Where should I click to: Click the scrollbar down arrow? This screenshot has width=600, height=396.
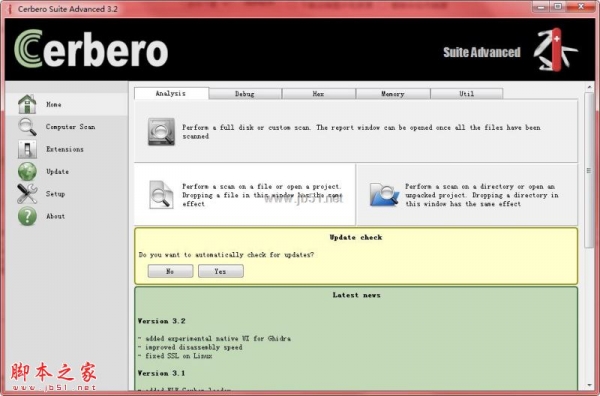tap(589, 385)
